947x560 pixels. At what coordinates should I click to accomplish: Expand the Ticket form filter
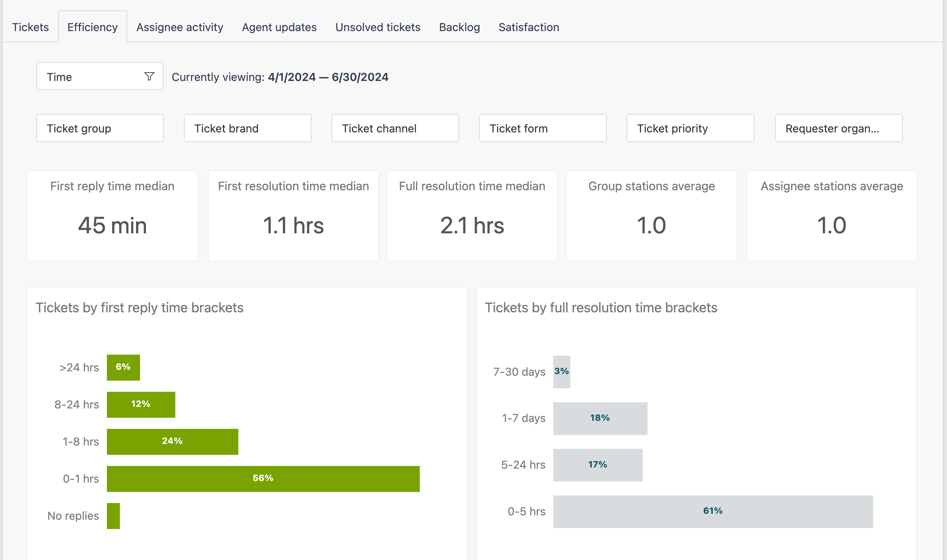543,128
